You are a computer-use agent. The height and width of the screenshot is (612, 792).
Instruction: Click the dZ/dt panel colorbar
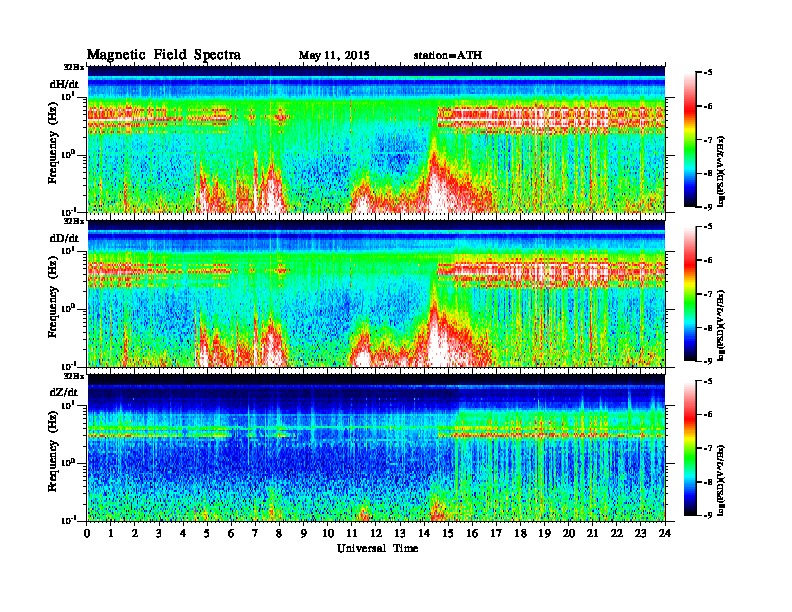[689, 448]
